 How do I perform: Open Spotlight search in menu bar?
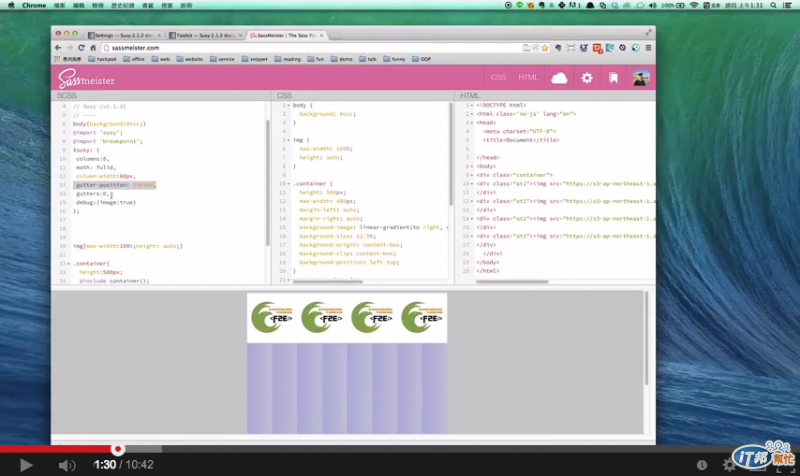tap(774, 5)
